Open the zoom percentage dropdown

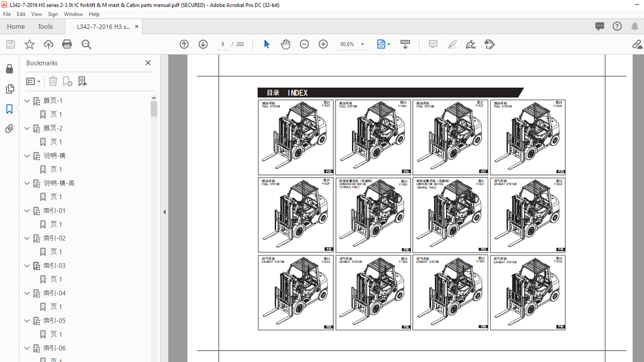click(361, 44)
